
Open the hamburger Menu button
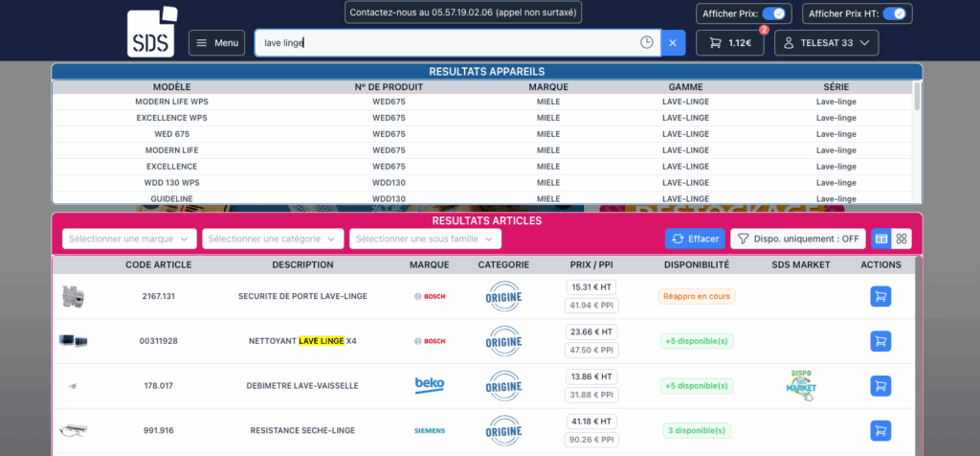pos(217,43)
